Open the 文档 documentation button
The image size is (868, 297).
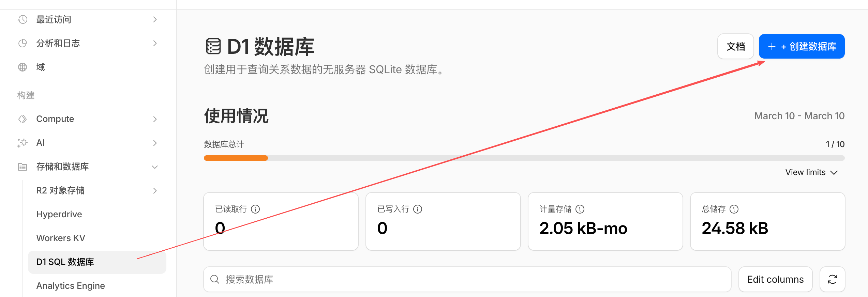(735, 46)
